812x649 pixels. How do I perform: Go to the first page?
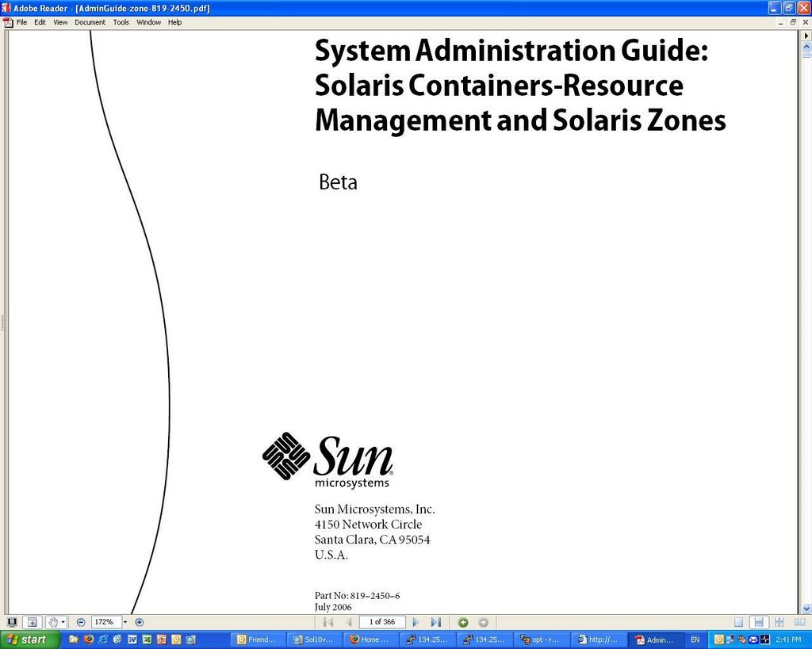[328, 622]
